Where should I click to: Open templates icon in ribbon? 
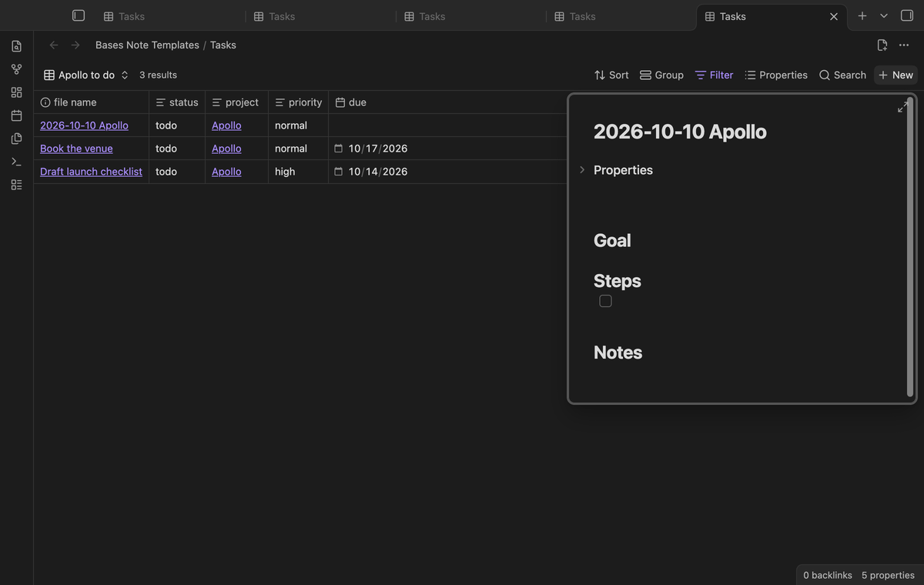coord(16,139)
